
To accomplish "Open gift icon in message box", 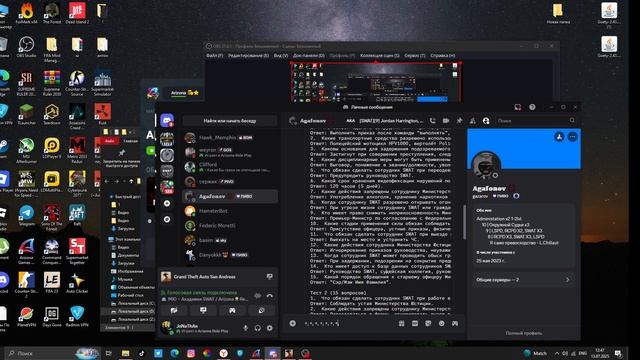I will [x=402, y=323].
